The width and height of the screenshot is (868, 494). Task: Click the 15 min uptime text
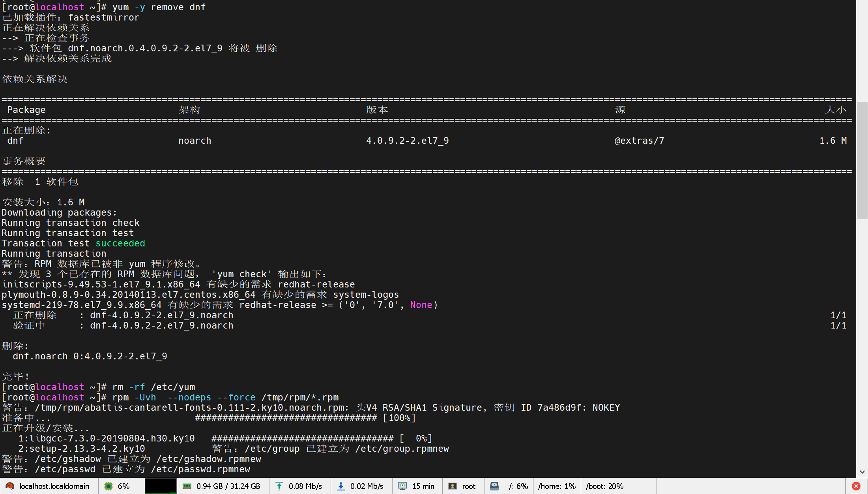click(x=423, y=486)
